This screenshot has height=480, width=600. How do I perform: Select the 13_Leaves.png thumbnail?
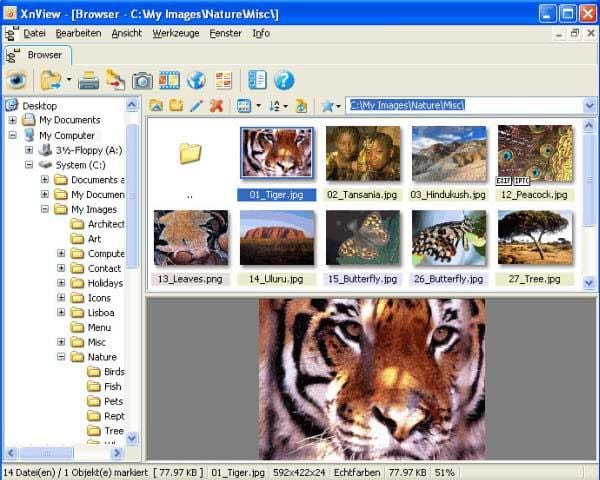click(x=191, y=238)
